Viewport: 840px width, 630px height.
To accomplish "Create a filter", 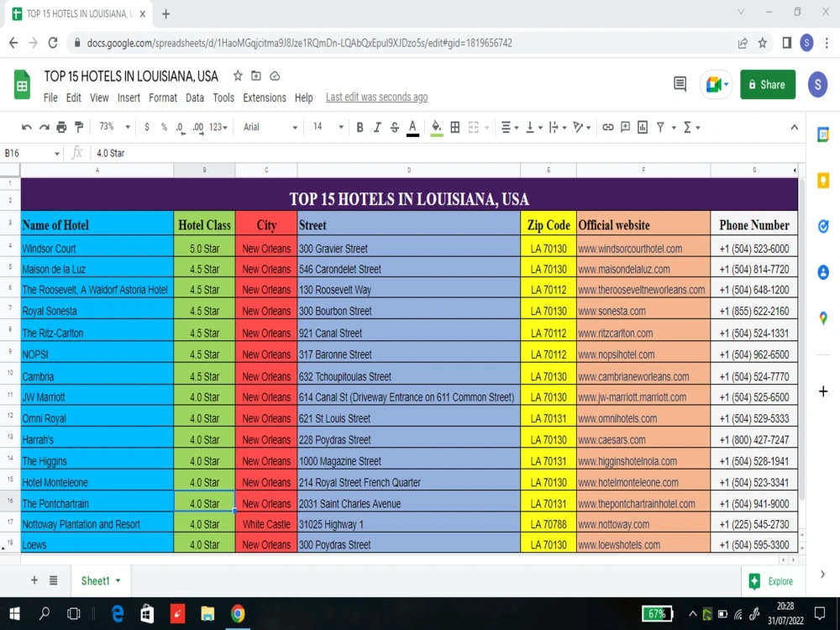I will (x=660, y=128).
